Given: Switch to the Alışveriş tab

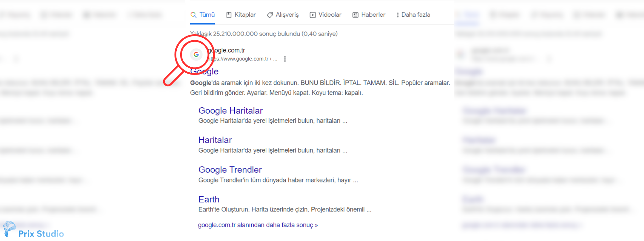Looking at the screenshot, I should pyautogui.click(x=283, y=15).
